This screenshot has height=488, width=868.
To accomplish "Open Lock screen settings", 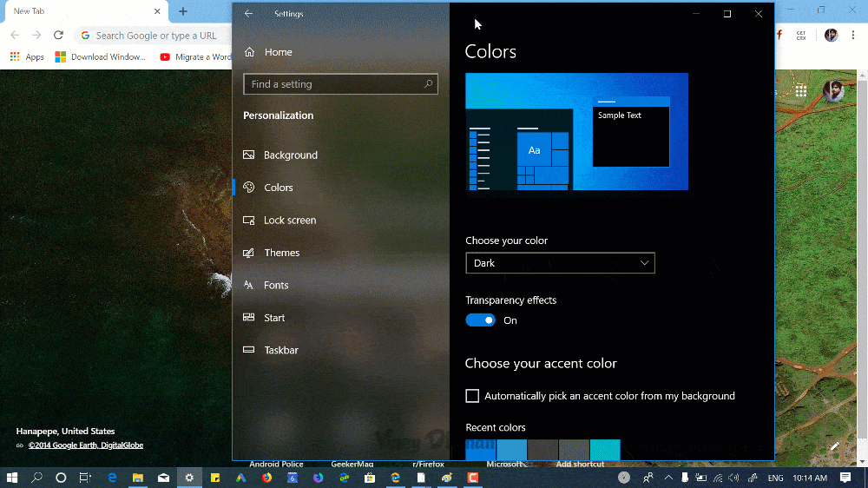I will coord(279,220).
